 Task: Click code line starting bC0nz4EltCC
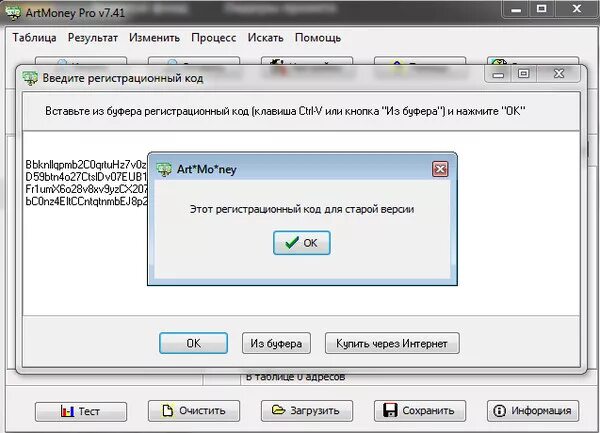pyautogui.click(x=86, y=201)
